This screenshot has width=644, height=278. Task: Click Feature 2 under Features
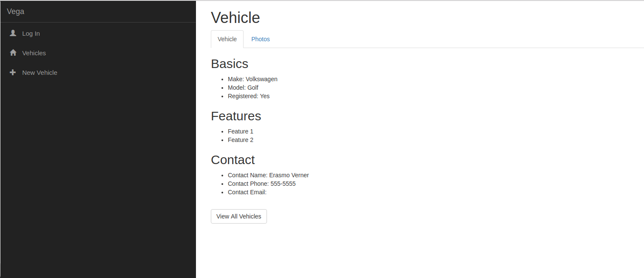click(x=240, y=139)
